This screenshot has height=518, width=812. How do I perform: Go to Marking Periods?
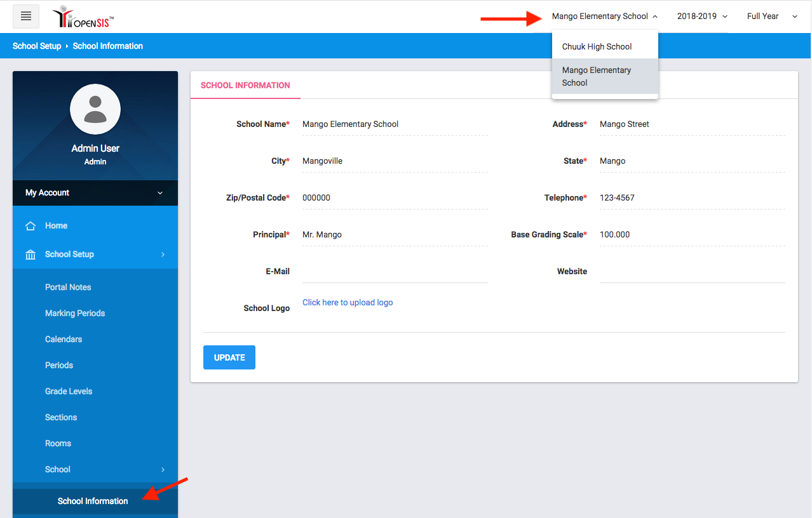pos(75,314)
